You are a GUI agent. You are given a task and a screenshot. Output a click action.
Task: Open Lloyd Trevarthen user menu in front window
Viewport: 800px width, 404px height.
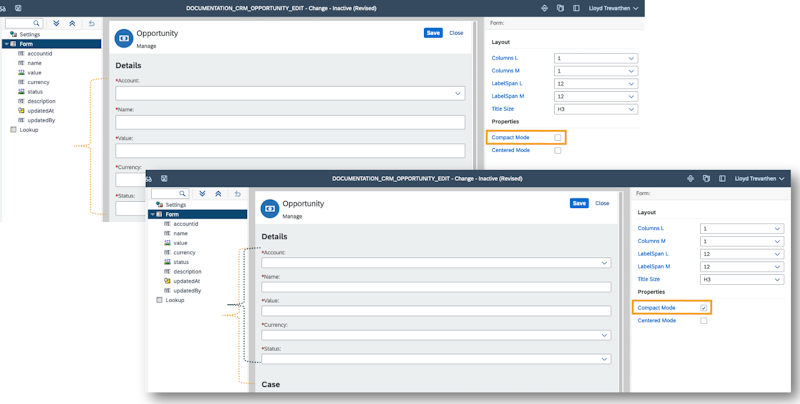coord(759,179)
